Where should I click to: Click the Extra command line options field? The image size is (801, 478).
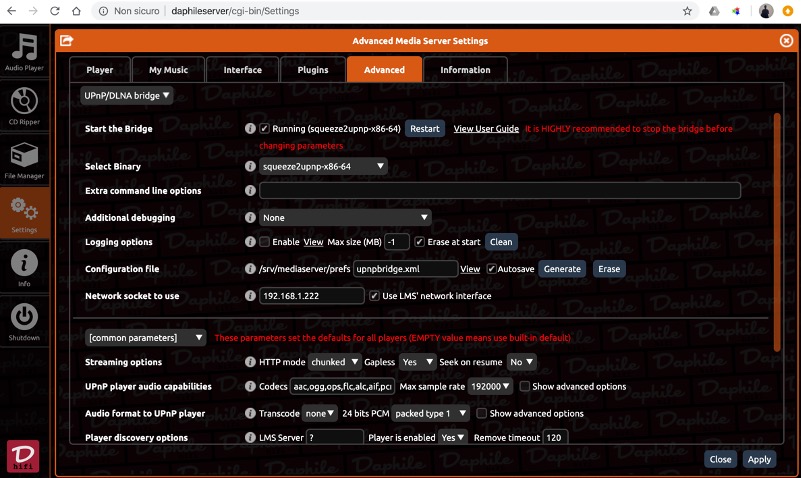(x=500, y=190)
